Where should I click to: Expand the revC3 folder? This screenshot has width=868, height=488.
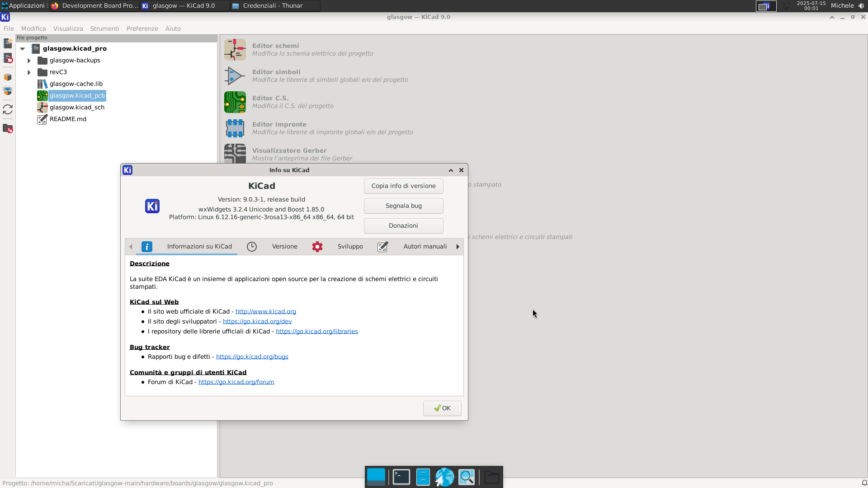pyautogui.click(x=29, y=72)
